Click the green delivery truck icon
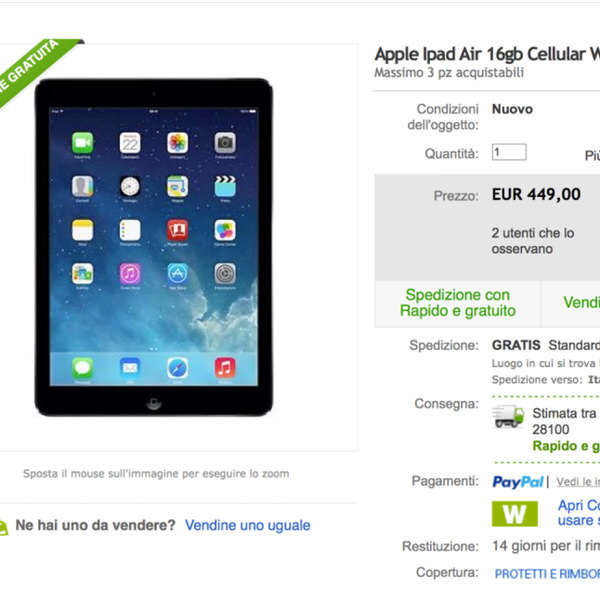The image size is (600, 600). coord(508,416)
